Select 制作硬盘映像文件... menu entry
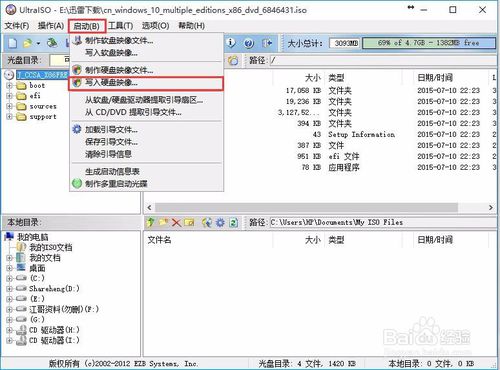The height and width of the screenshot is (370, 500). (x=147, y=70)
